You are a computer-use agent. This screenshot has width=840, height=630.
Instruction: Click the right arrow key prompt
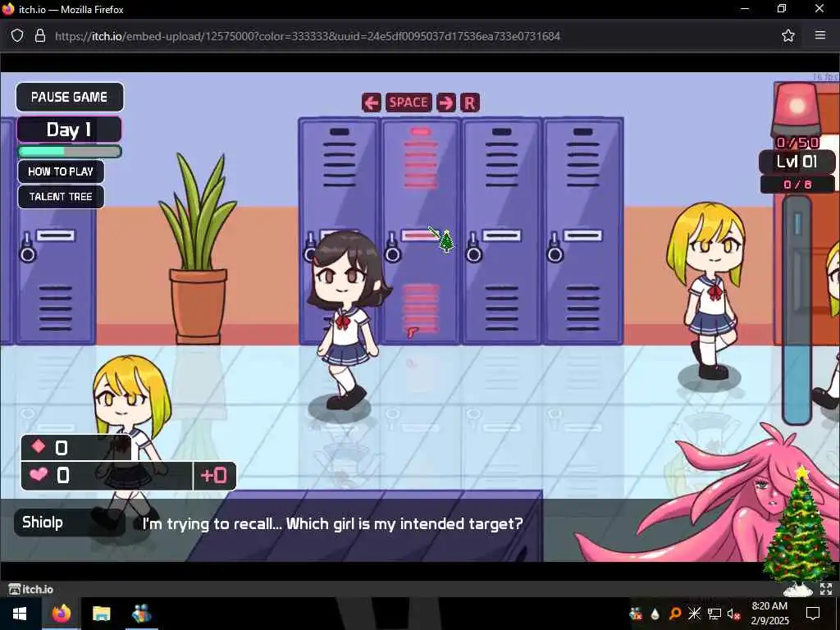(445, 103)
